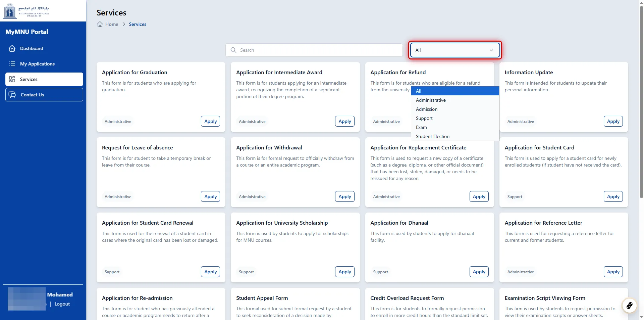Viewport: 644px width, 320px height.
Task: Choose Admission from the filter list
Action: 455,109
